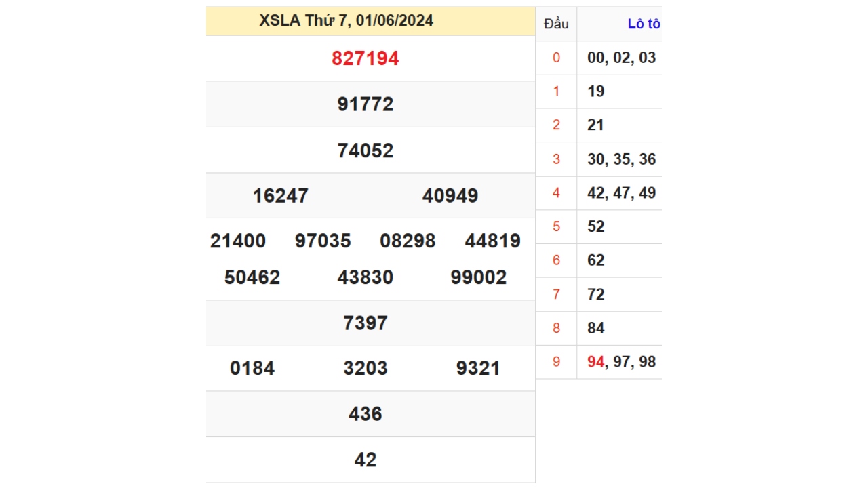Select prize number 16247
Image resolution: width=868 pixels, height=488 pixels.
281,196
